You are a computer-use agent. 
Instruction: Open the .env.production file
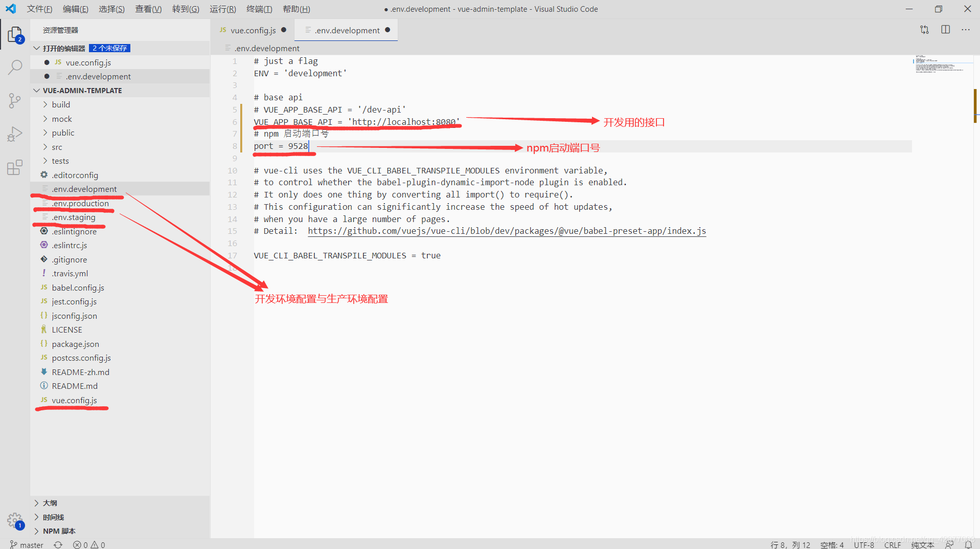pos(120,203)
